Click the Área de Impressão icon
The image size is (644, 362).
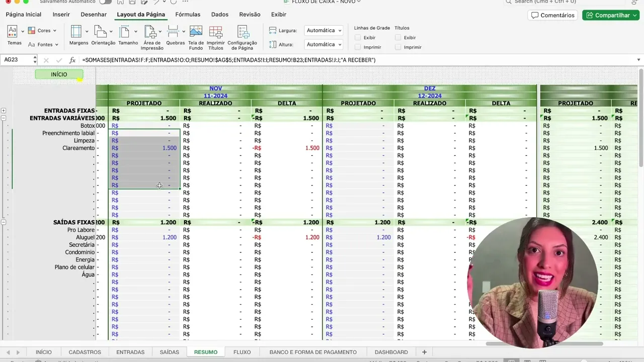tap(149, 32)
